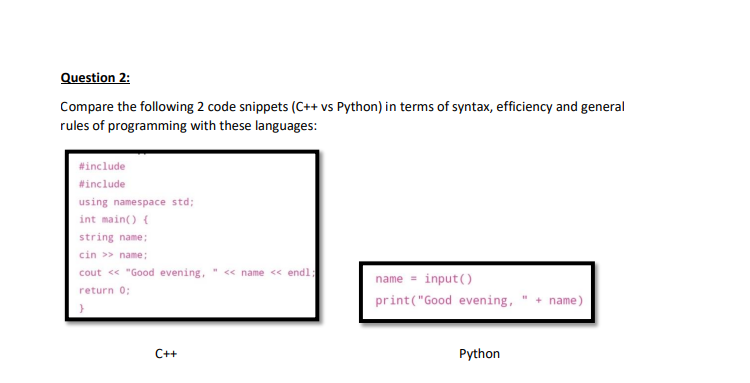Click the line 'rules of programming with these languages:'
750x383 pixels.
pos(188,126)
